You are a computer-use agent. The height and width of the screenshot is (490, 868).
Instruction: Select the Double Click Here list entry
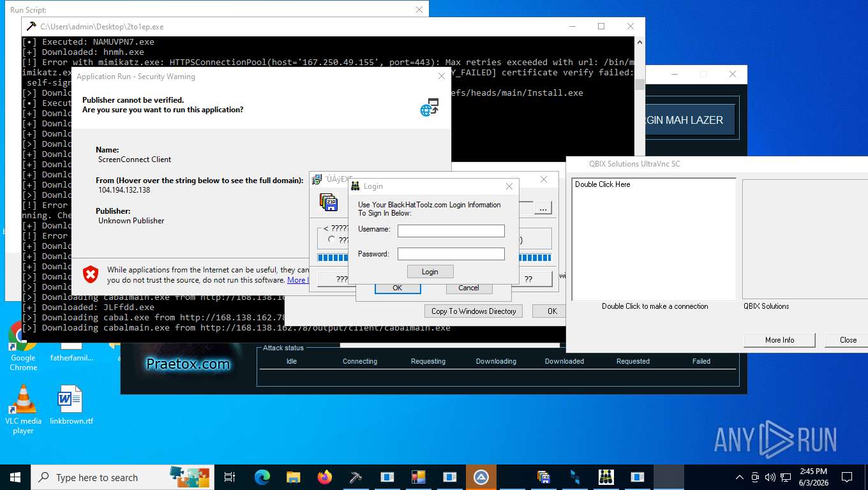click(x=602, y=184)
